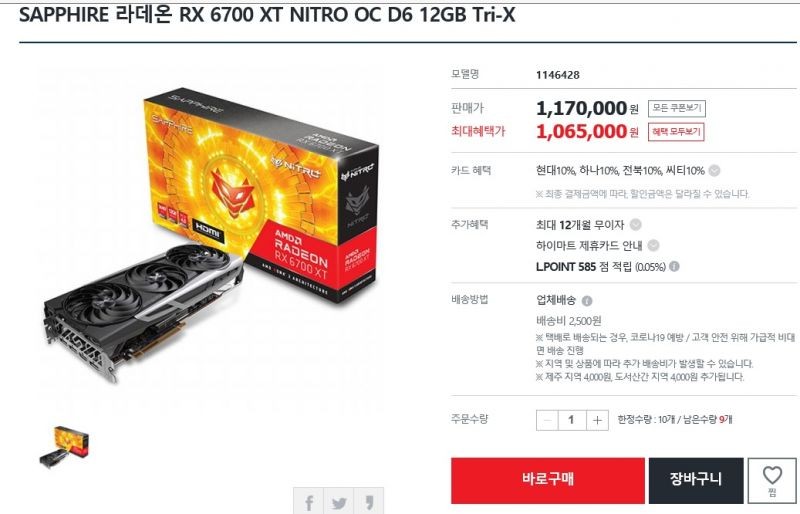Viewport: 800px width, 514px height.
Task: Add item to cart with 장바구니
Action: [695, 480]
